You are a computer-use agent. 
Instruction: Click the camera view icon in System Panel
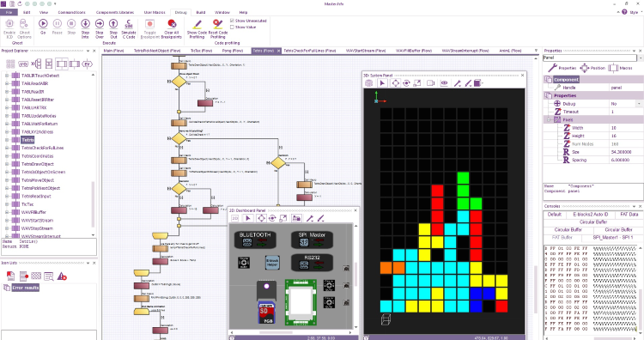pyautogui.click(x=430, y=83)
